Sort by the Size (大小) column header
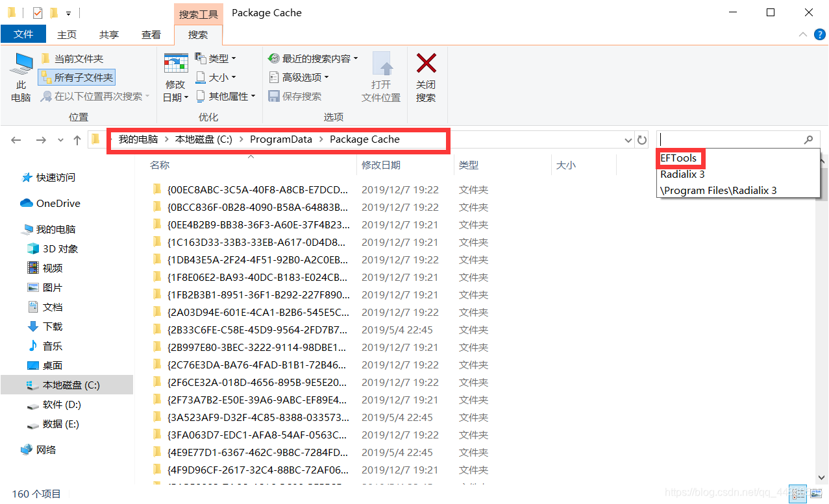The image size is (829, 504). tap(566, 165)
